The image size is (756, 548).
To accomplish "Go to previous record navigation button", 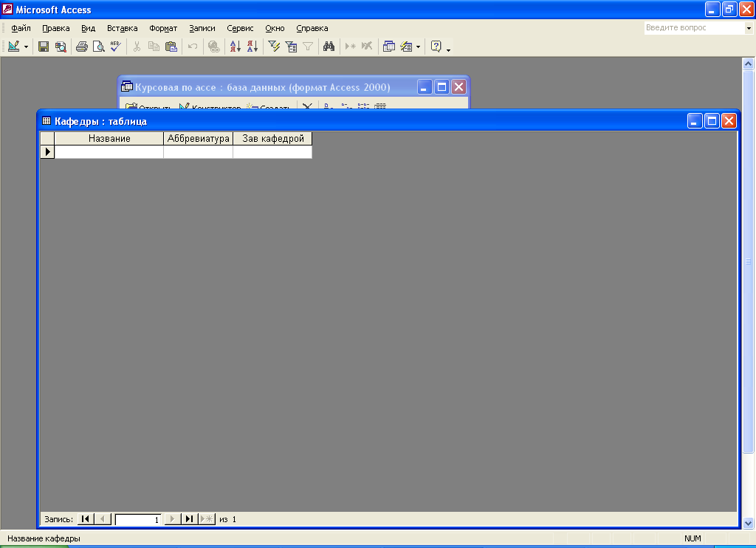I will (x=102, y=519).
